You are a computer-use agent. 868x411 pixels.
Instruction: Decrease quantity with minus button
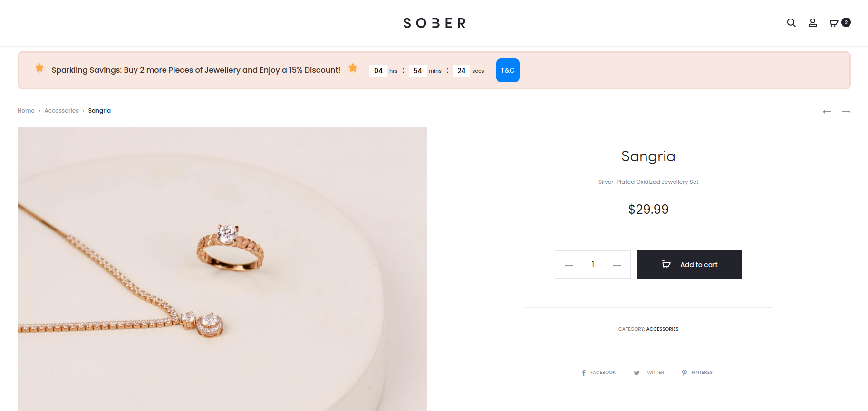point(569,265)
